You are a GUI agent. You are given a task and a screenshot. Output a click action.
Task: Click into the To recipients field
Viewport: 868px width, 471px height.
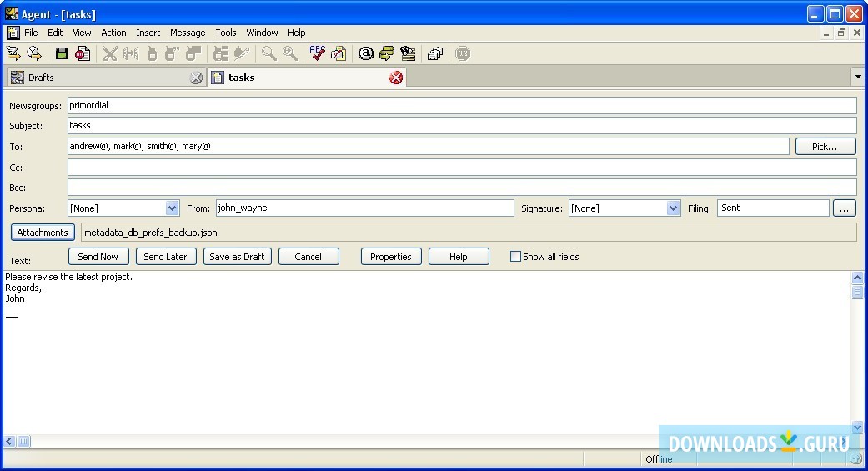pos(429,146)
